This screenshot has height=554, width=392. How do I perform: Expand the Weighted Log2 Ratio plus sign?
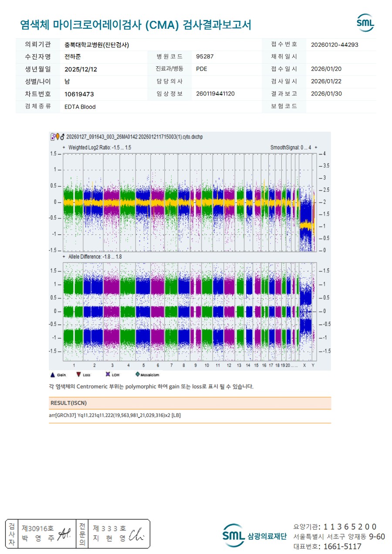64,148
